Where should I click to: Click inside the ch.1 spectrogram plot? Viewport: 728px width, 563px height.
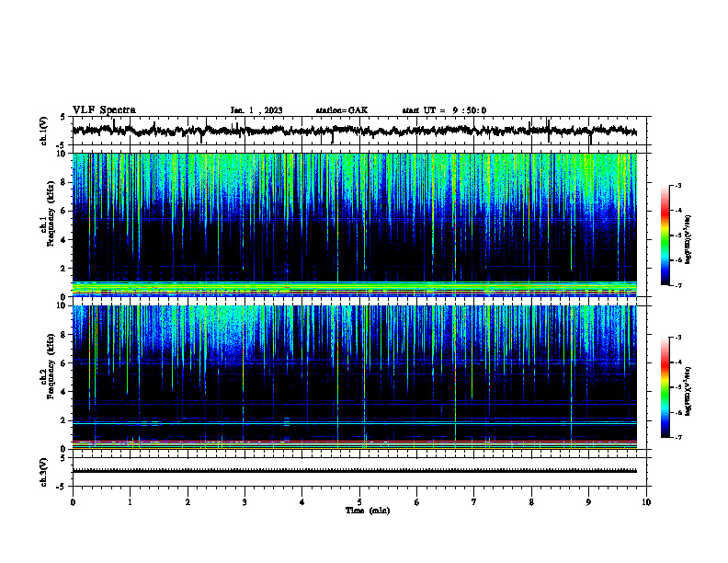(354, 224)
